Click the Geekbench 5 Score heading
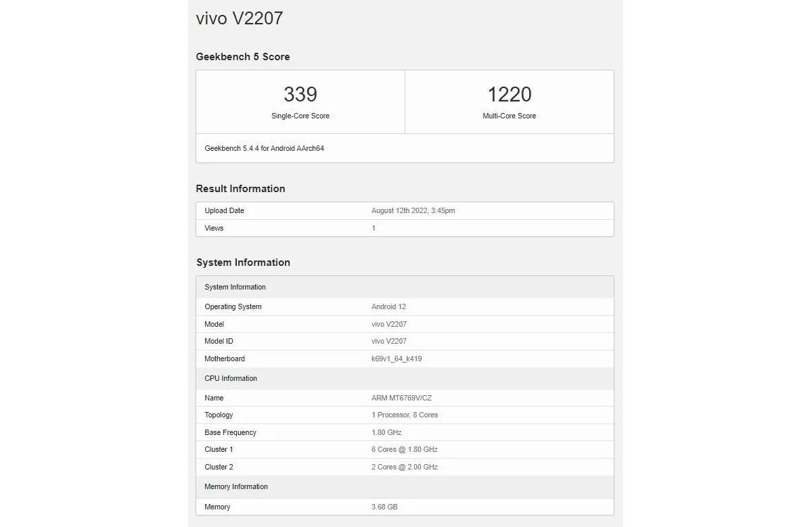Viewport: 812px width, 527px height. pyautogui.click(x=243, y=57)
